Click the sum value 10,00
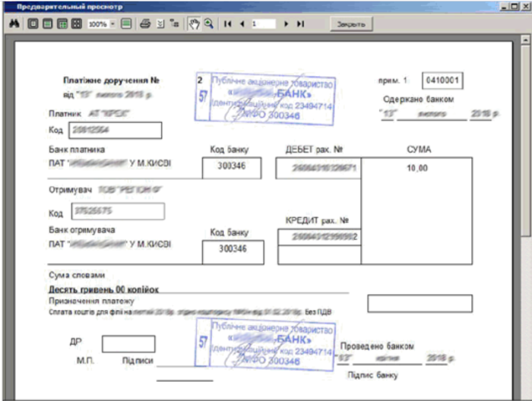The image size is (532, 401). [x=417, y=168]
